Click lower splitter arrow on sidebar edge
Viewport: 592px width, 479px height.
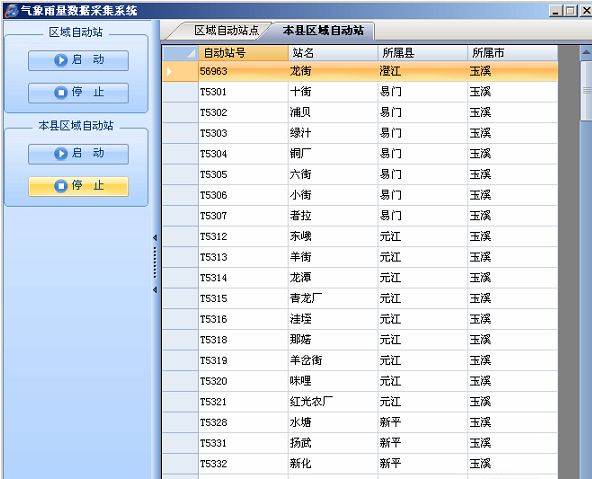pyautogui.click(x=155, y=290)
